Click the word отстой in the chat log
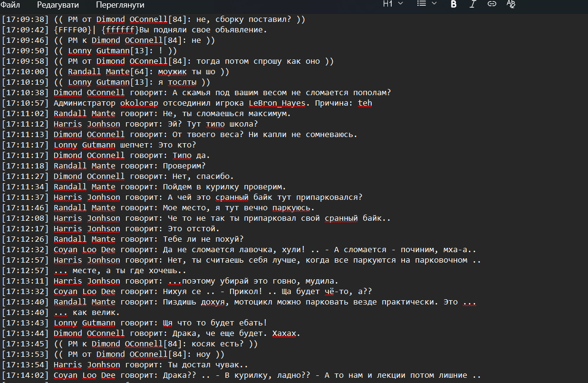 pyautogui.click(x=203, y=229)
